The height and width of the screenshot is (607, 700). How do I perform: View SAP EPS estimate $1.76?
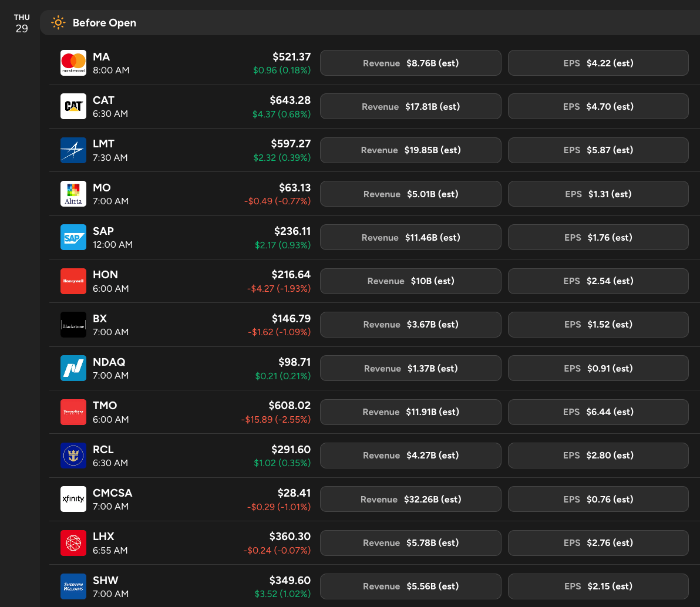(598, 237)
